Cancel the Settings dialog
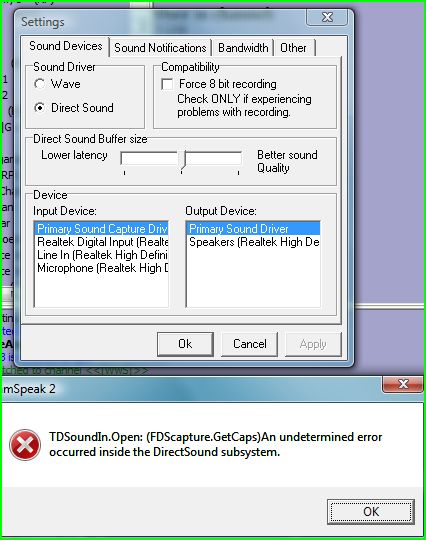Image resolution: width=426 pixels, height=540 pixels. pos(250,344)
